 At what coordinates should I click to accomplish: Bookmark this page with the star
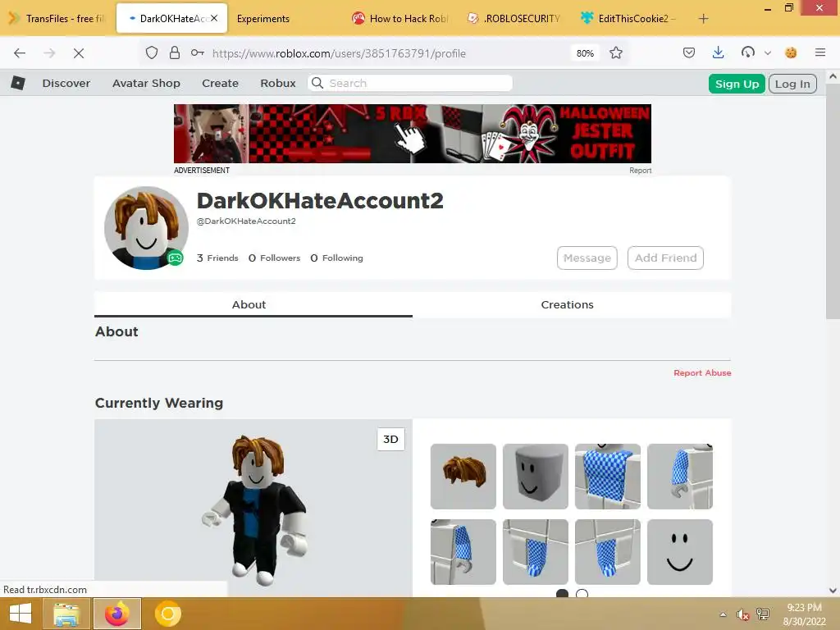(x=615, y=52)
